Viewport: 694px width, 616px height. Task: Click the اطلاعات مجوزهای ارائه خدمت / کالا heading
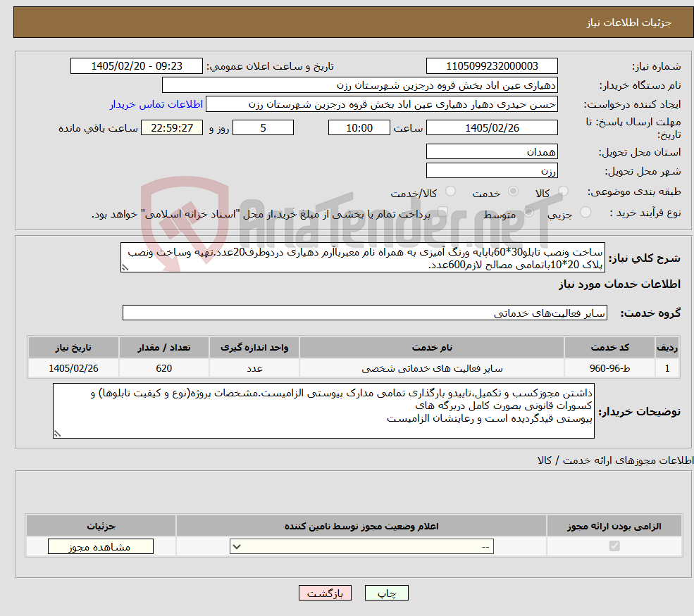(x=616, y=460)
